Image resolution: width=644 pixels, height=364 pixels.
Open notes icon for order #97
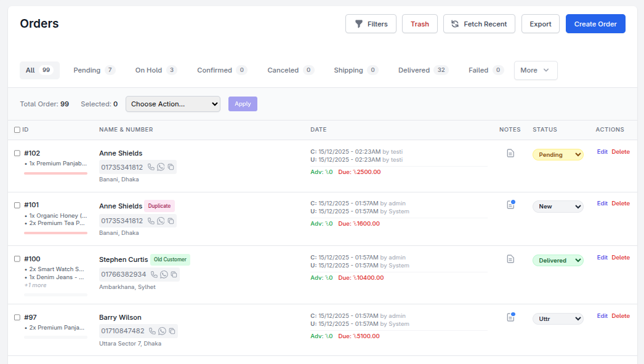[x=510, y=317]
